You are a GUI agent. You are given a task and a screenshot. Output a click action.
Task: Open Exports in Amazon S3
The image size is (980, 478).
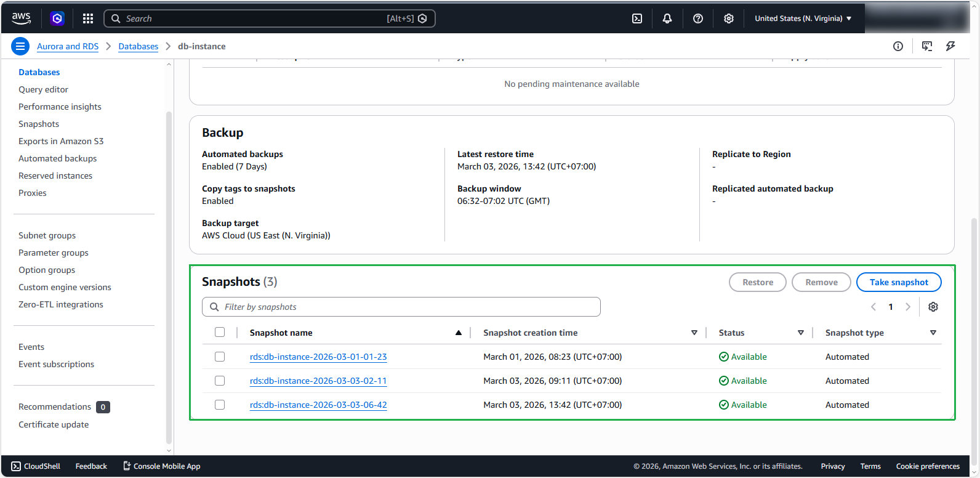(61, 141)
